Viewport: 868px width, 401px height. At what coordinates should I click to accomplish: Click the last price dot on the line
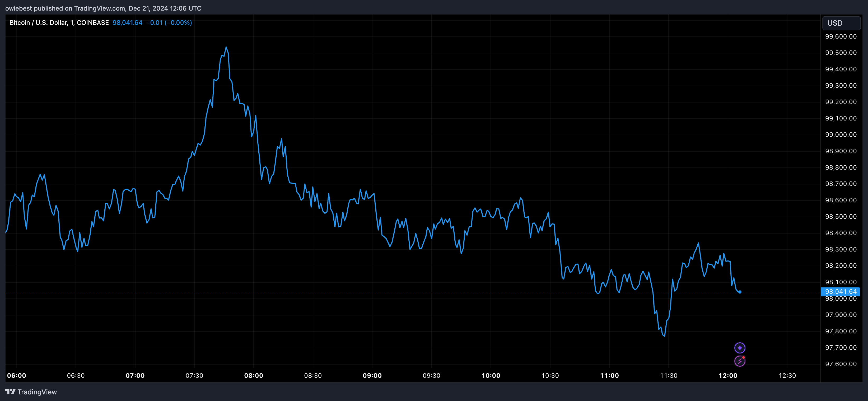click(740, 292)
